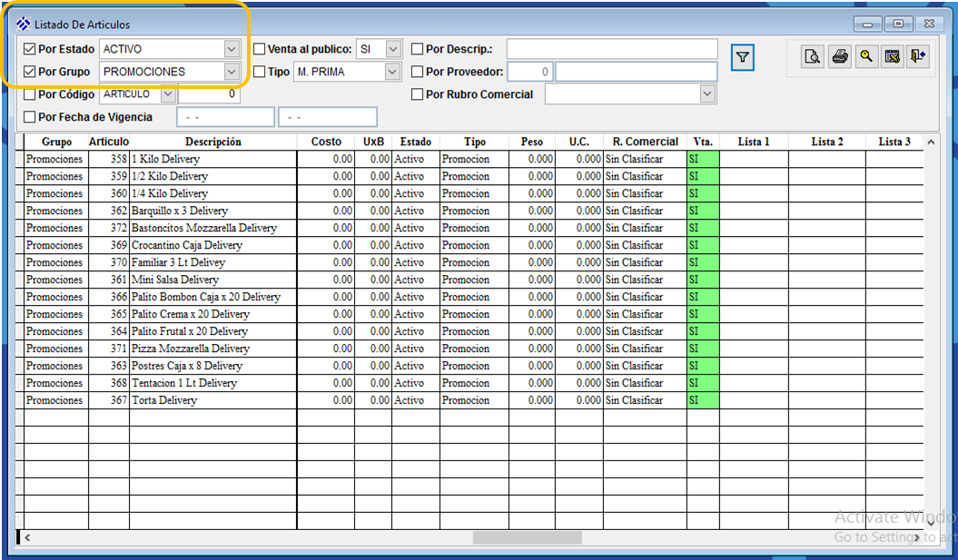Click the Costo column header
Screen dimensions: 958x560
coord(326,142)
